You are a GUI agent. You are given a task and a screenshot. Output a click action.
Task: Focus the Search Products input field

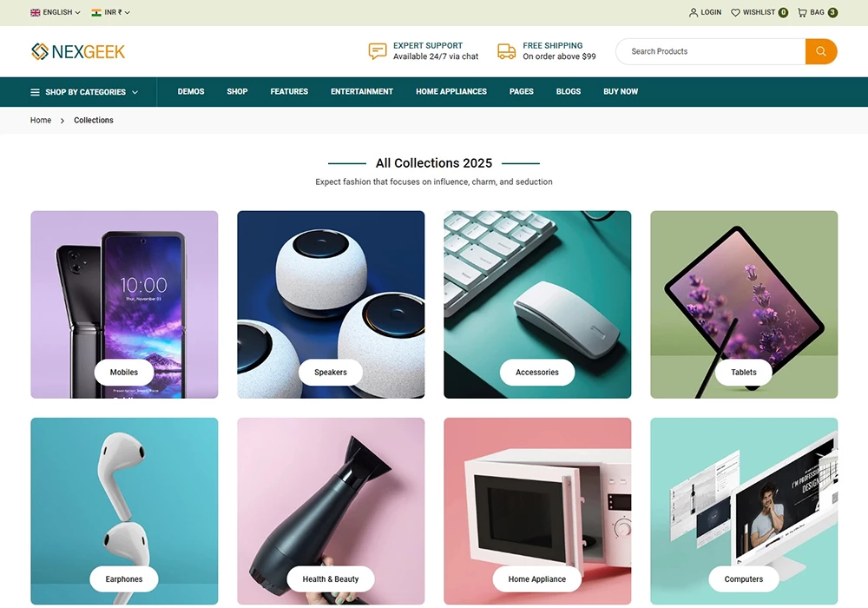711,51
